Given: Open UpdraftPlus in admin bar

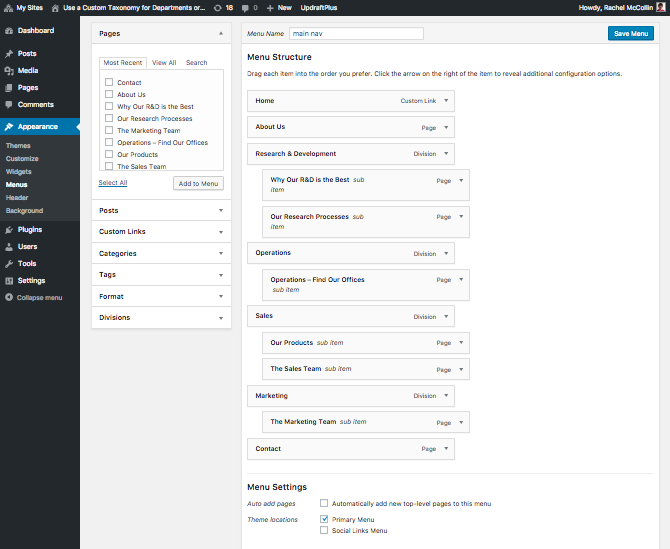Looking at the screenshot, I should tap(319, 8).
